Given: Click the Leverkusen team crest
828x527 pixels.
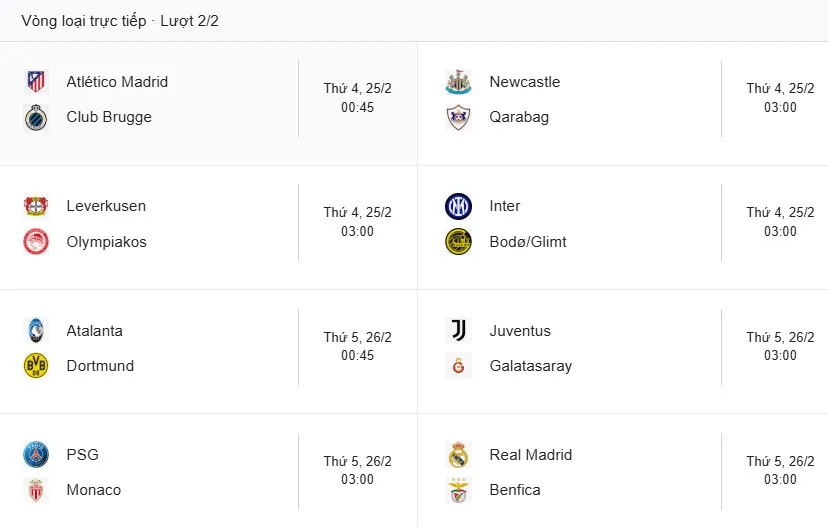Looking at the screenshot, I should [36, 206].
